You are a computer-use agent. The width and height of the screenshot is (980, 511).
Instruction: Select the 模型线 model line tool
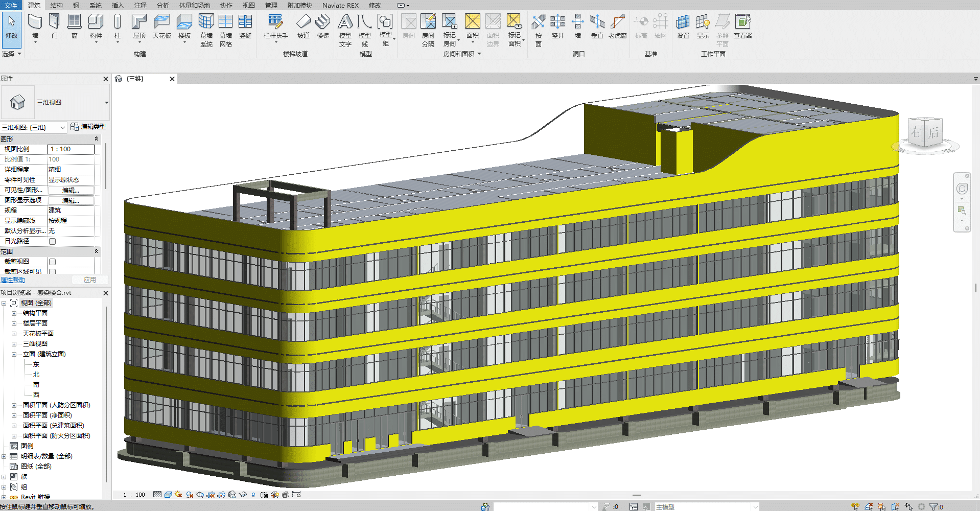(x=365, y=31)
